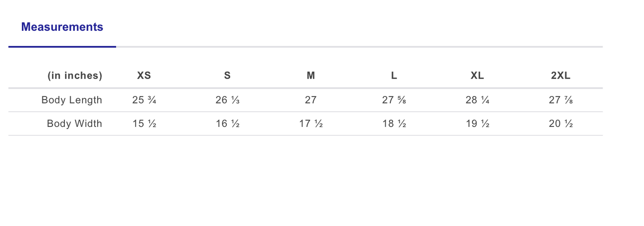This screenshot has height=226, width=644.
Task: Click L body length value 27 ⅝
Action: tap(394, 100)
